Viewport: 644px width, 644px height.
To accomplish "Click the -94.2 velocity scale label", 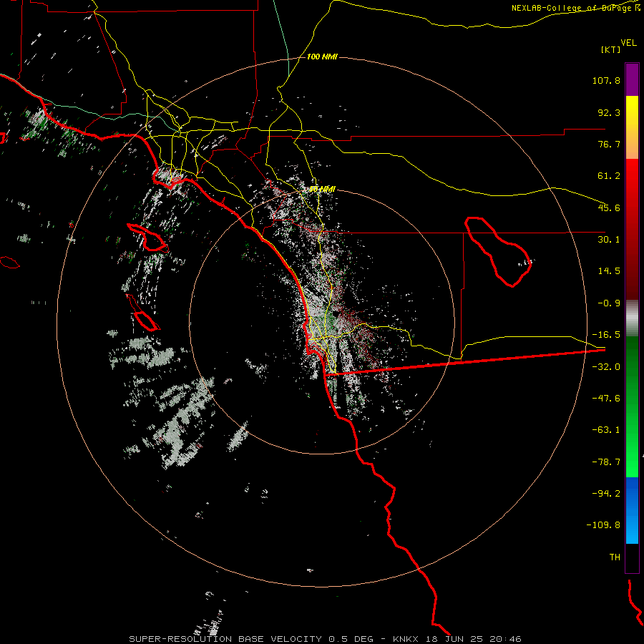I will pos(606,494).
